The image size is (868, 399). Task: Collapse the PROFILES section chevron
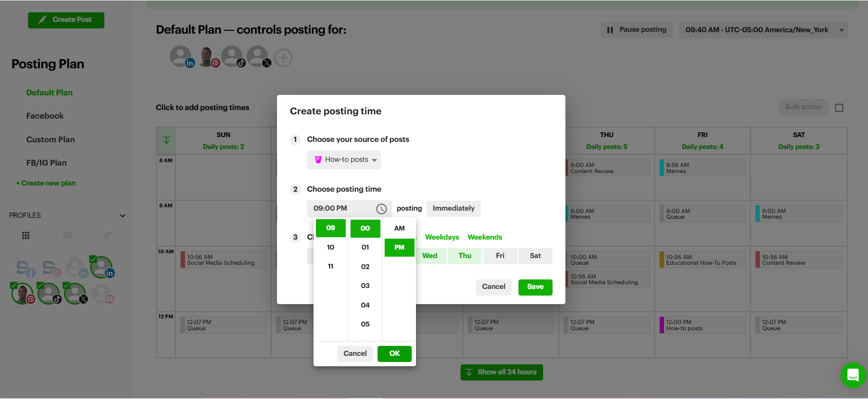[x=123, y=216]
